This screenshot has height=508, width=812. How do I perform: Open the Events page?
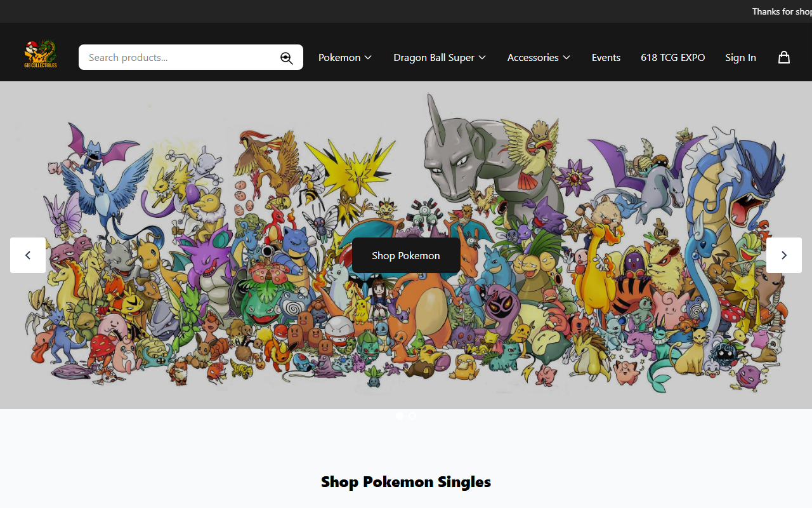click(x=606, y=57)
